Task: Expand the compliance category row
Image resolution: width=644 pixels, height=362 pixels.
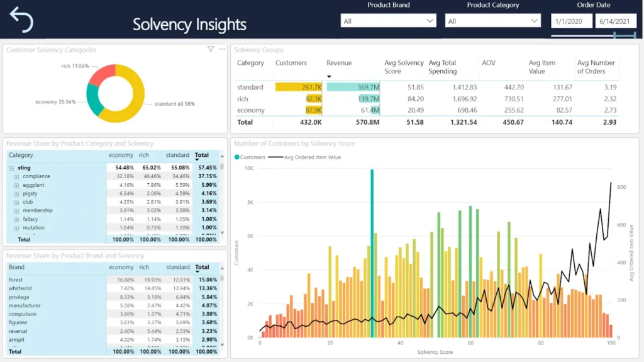Action: point(17,177)
